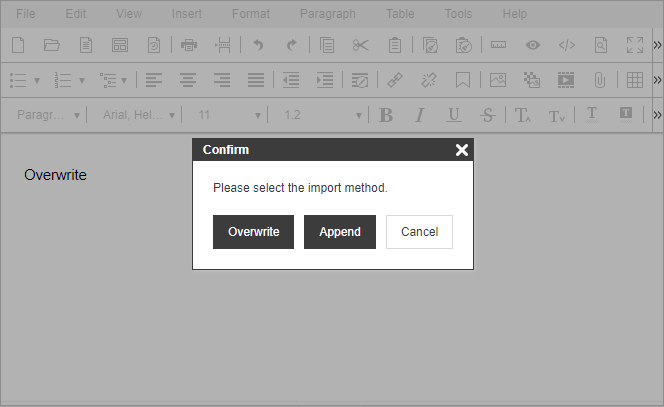Toggle Underline formatting
The height and width of the screenshot is (407, 664).
click(x=453, y=115)
